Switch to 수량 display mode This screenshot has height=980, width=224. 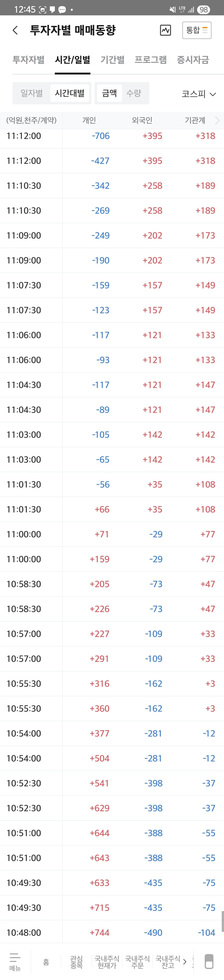point(134,93)
